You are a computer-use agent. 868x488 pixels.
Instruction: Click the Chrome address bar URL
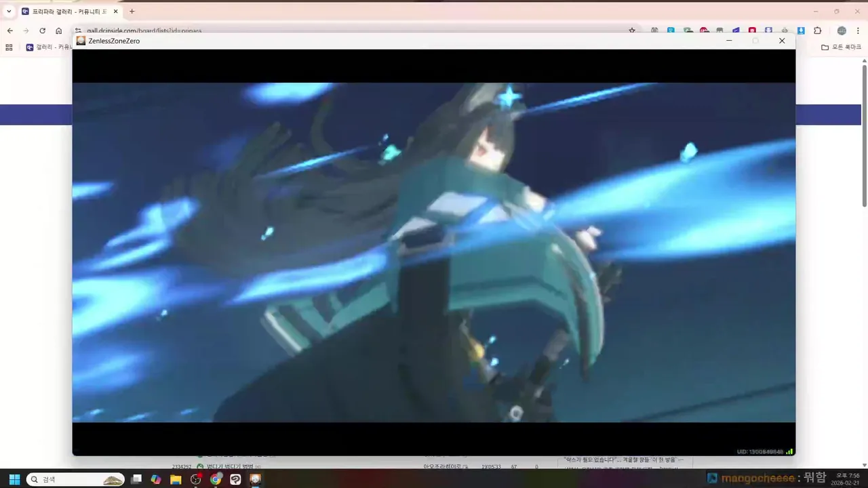point(144,30)
